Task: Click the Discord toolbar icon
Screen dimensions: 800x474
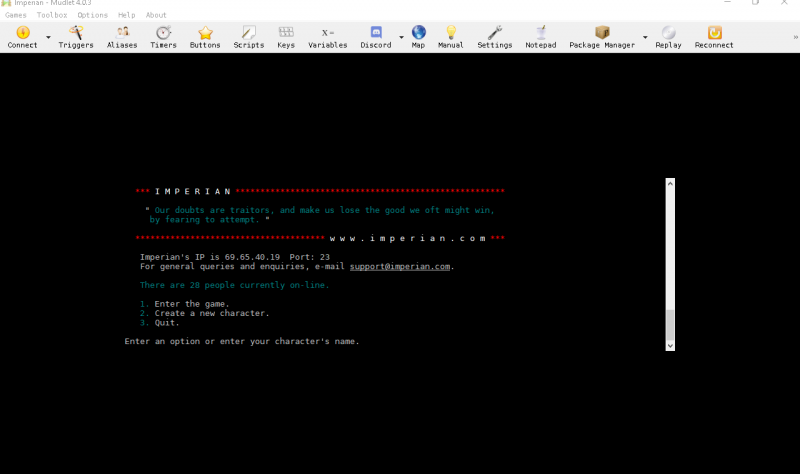Action: pos(376,37)
